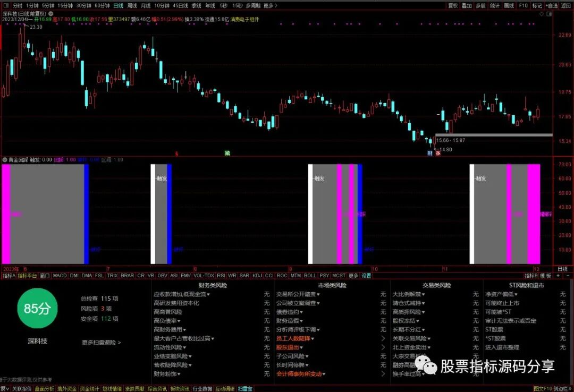Select the 多周期 tab

253,5
